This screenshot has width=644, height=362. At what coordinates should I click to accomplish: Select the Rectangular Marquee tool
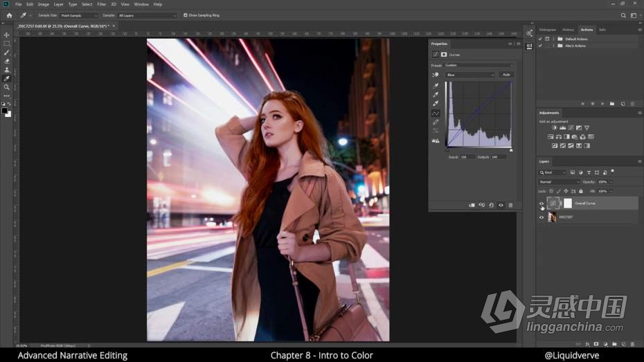coord(6,44)
